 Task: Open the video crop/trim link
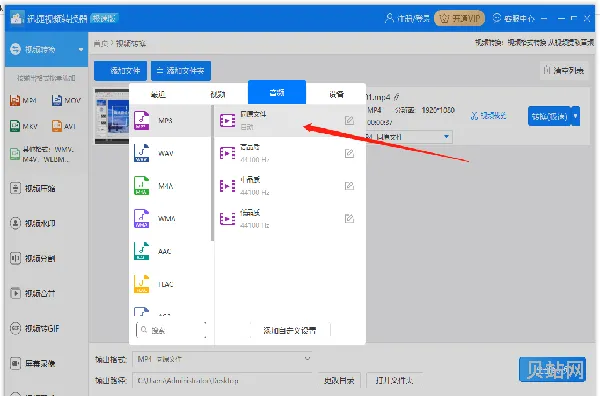(x=488, y=116)
